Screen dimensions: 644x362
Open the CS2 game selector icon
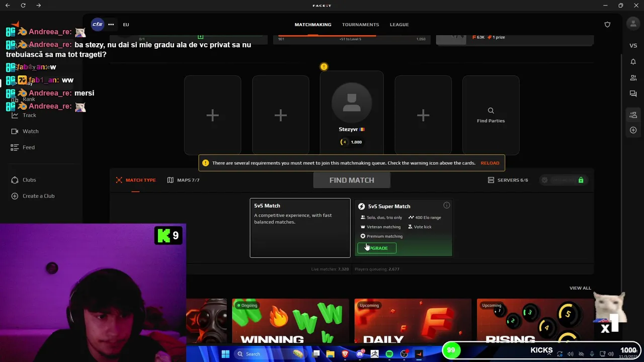tap(97, 24)
